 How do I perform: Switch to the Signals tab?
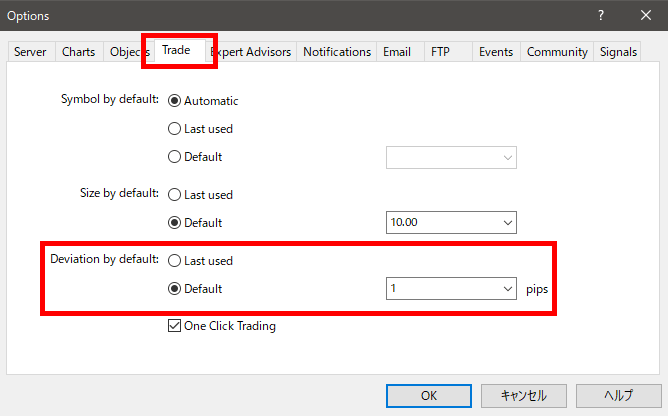(618, 52)
